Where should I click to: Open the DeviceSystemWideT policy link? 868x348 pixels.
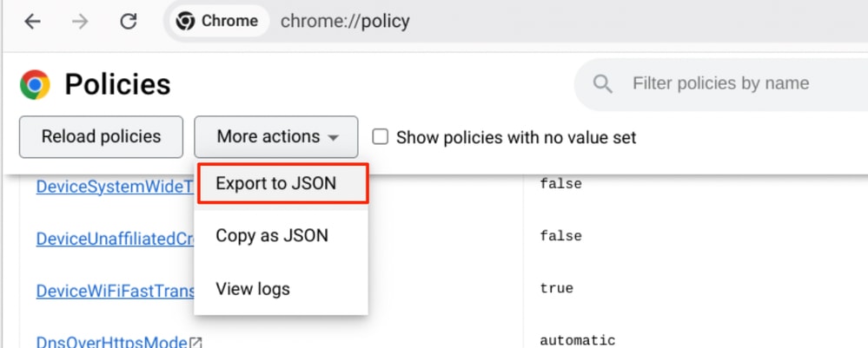tap(115, 187)
